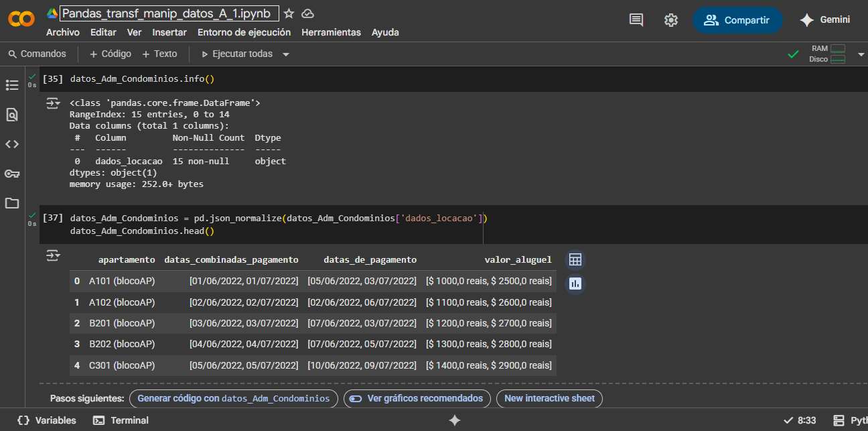The width and height of the screenshot is (868, 431).
Task: Click the green connected checkmark icon
Action: coord(794,54)
